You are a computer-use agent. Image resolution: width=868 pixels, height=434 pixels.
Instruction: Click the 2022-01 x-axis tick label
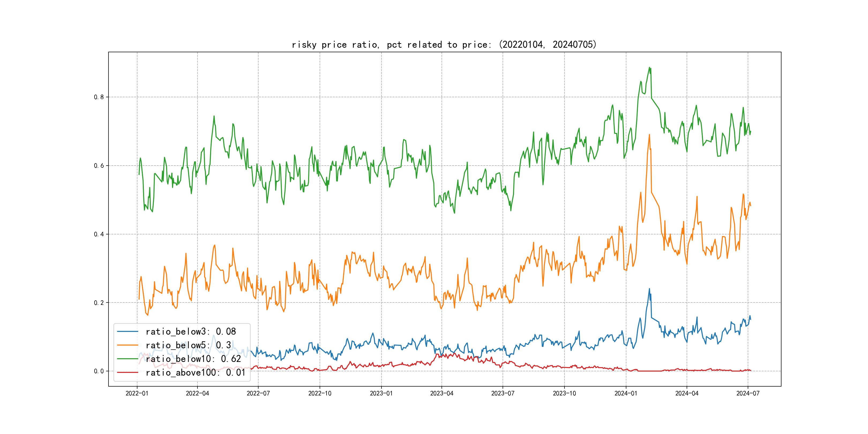coord(137,393)
